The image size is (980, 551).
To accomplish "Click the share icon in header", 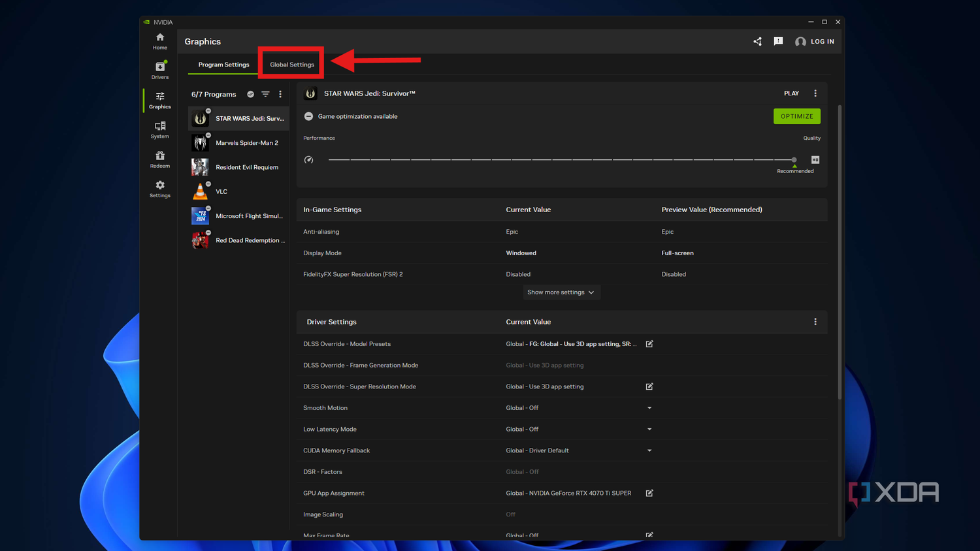I will point(757,41).
